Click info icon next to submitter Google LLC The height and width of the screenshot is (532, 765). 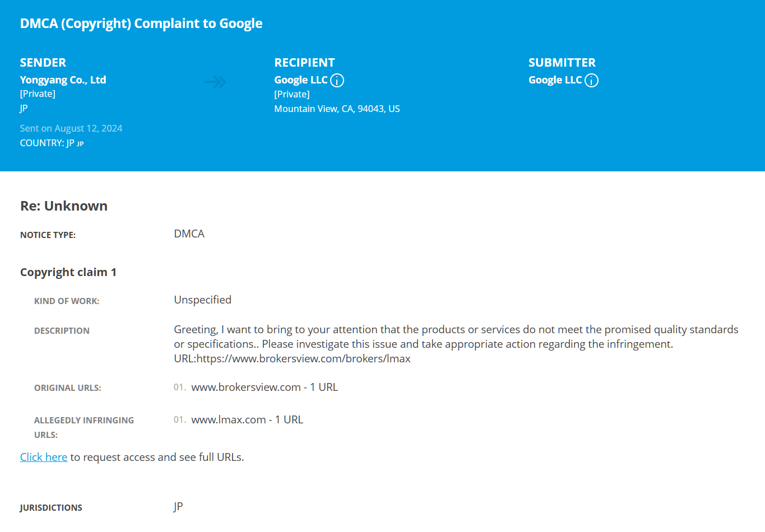pos(591,81)
